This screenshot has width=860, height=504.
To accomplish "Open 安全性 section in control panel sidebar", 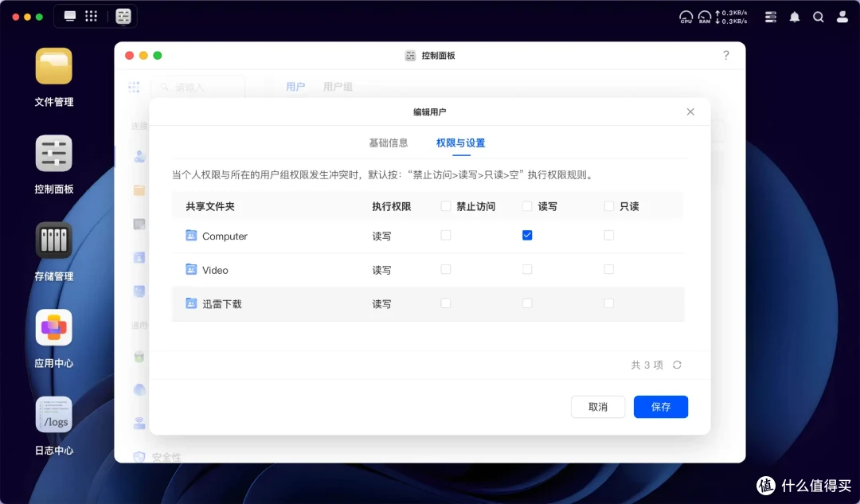I will click(166, 457).
